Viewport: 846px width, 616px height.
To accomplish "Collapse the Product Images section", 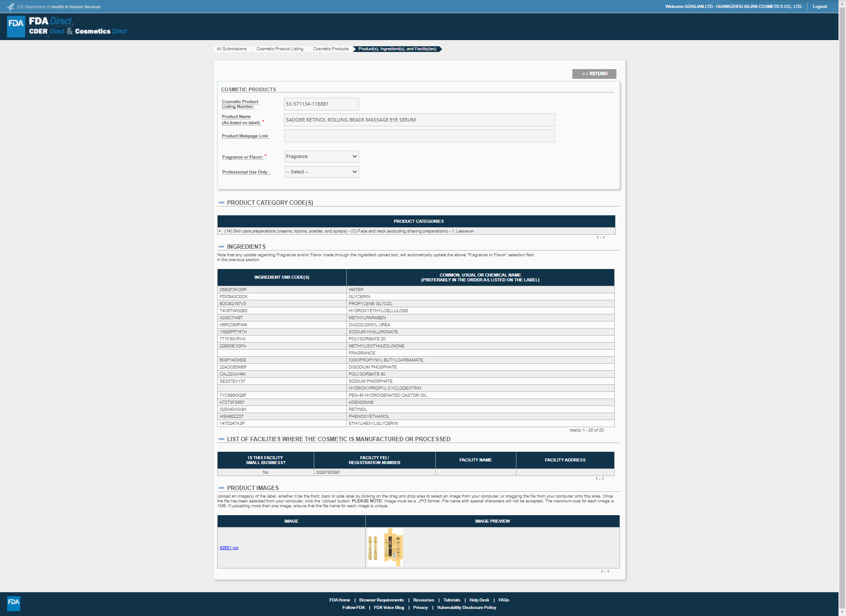I will pos(221,488).
